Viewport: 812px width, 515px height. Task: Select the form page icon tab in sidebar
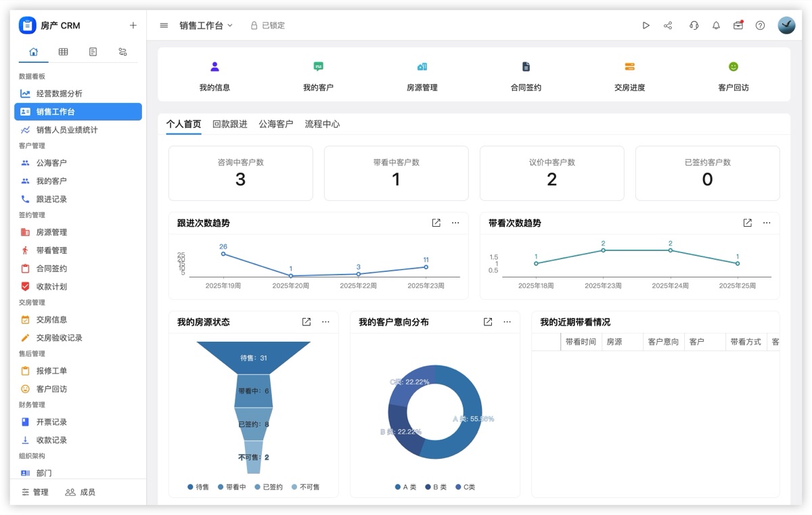(x=93, y=51)
